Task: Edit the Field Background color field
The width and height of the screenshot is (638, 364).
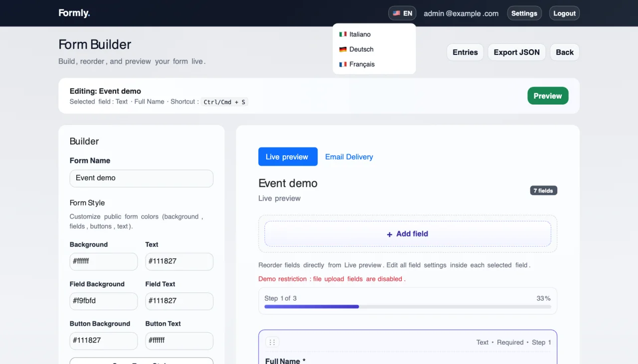Action: tap(104, 301)
